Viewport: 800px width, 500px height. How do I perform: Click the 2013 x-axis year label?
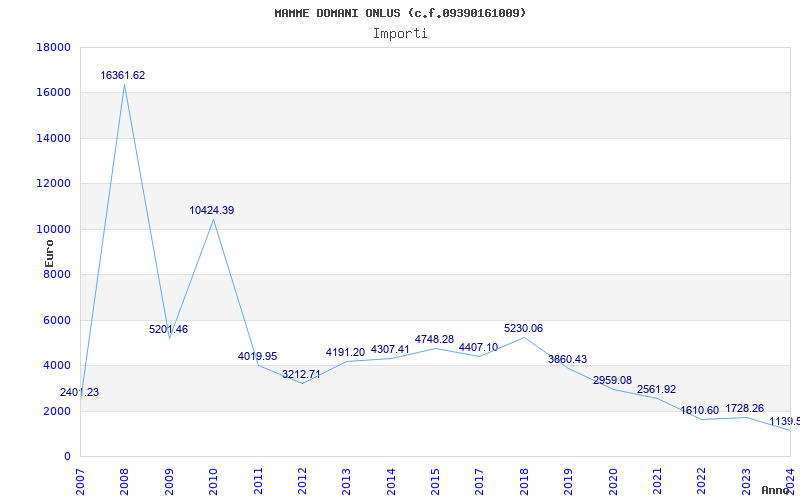coord(346,481)
